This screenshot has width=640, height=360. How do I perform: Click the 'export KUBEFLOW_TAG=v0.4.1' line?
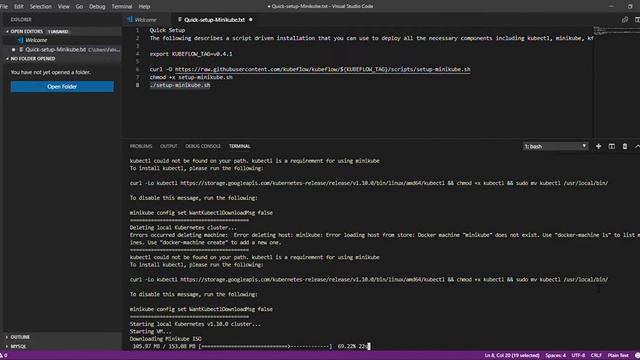tap(191, 54)
